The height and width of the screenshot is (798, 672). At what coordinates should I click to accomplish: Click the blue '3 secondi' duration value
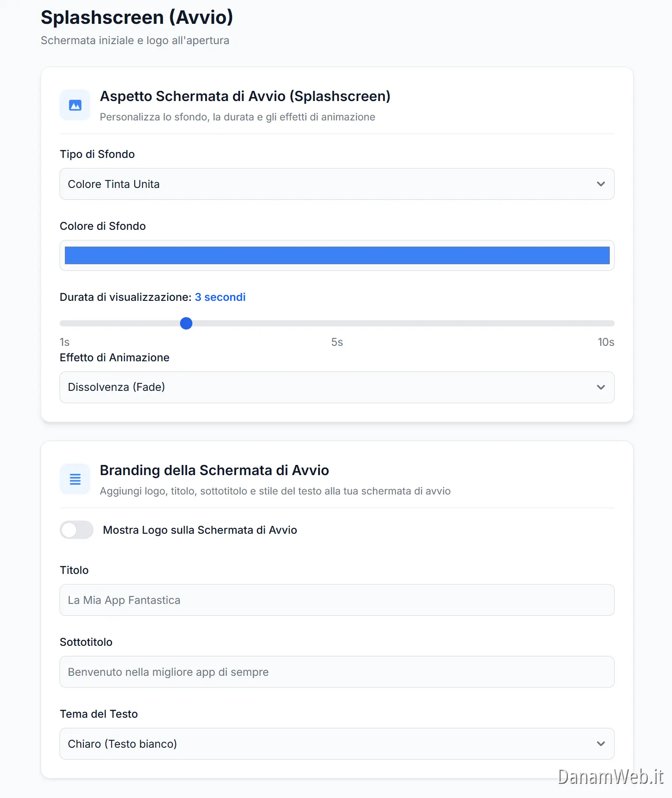tap(220, 297)
